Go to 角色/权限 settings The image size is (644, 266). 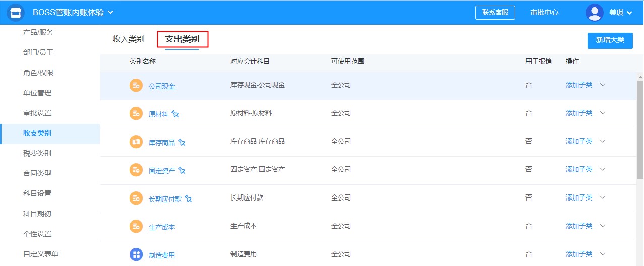pos(38,73)
